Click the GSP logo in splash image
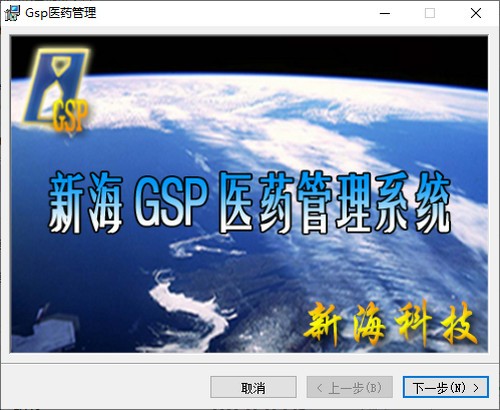The image size is (500, 410). pyautogui.click(x=56, y=90)
